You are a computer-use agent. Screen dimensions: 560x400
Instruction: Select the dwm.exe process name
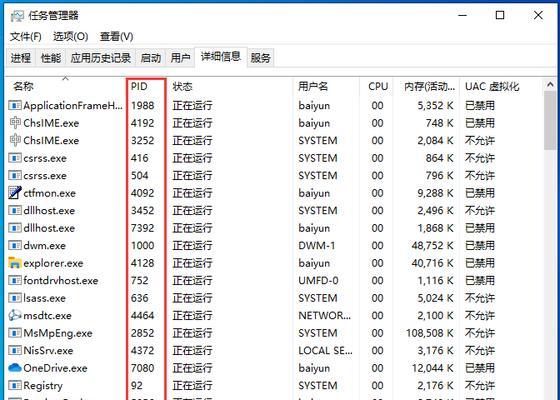click(x=45, y=246)
